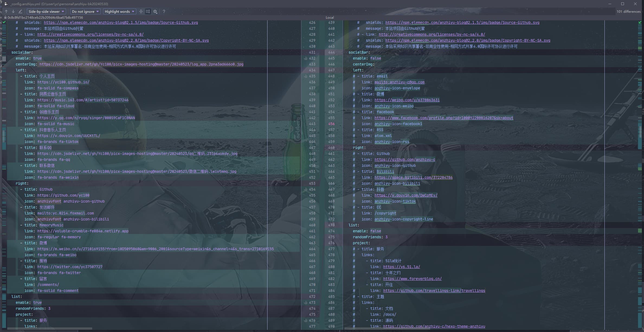Toggle Synchronize Scrolling button
The image size is (644, 332).
pos(148,11)
